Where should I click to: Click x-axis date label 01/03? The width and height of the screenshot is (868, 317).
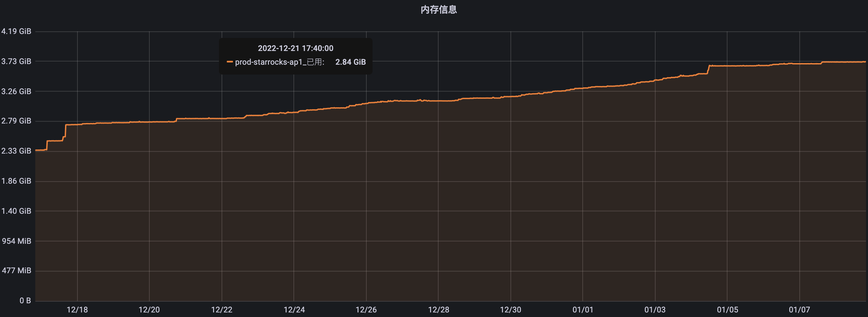point(655,310)
